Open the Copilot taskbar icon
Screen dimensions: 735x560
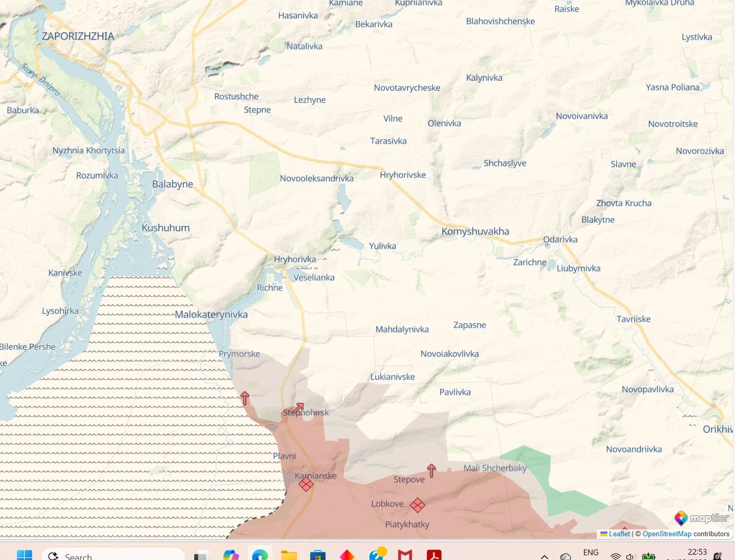[231, 555]
